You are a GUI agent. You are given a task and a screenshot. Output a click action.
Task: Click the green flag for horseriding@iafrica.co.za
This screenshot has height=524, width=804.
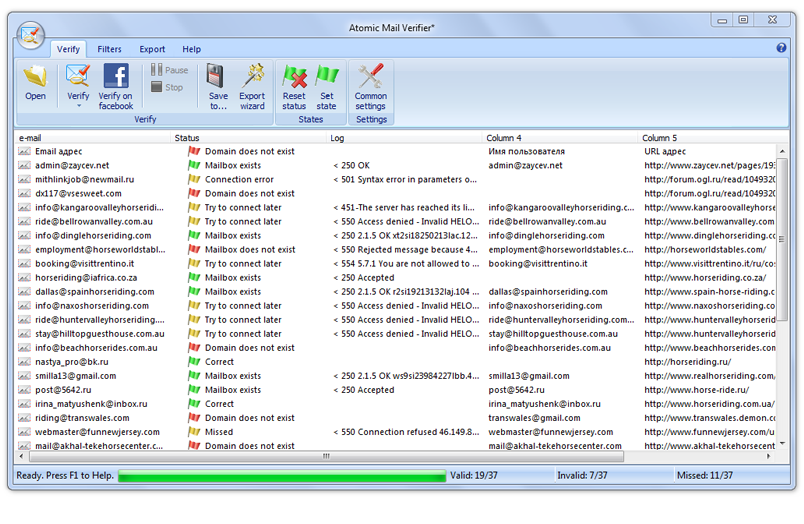click(x=194, y=277)
